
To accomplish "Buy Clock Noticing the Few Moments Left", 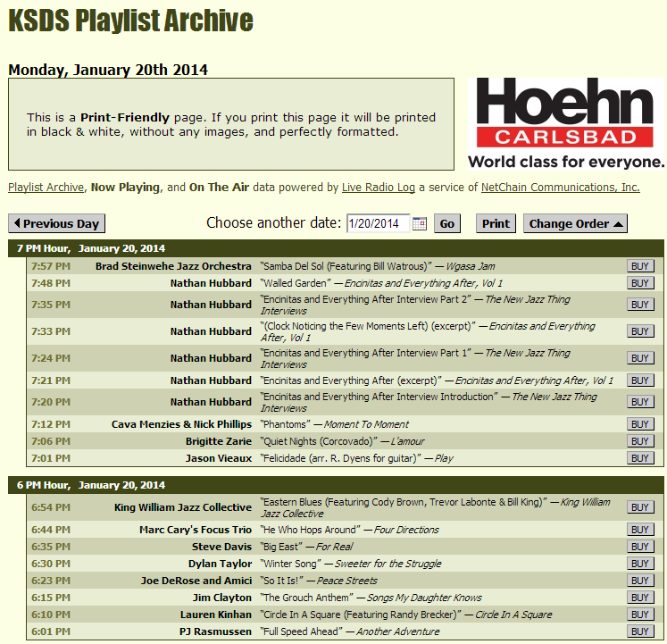I will [640, 331].
